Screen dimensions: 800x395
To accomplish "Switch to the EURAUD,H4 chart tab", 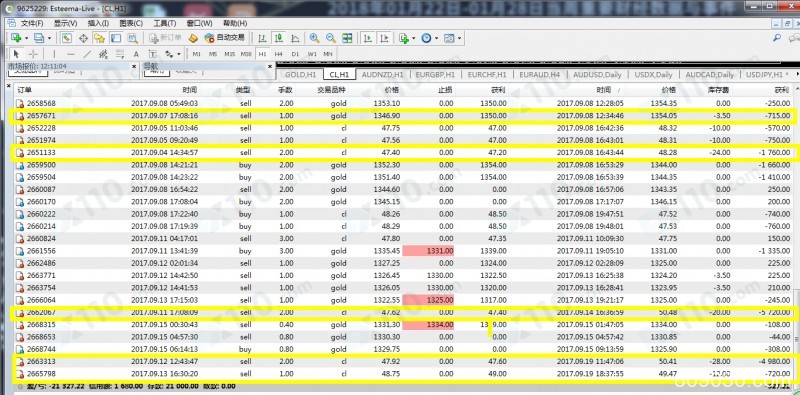I will tap(539, 75).
